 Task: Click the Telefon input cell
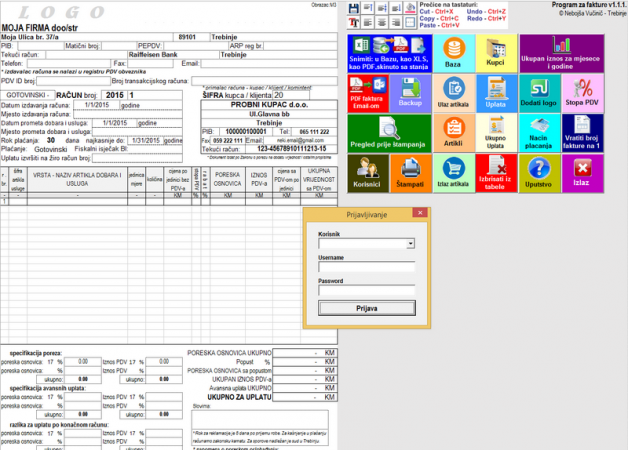68,63
